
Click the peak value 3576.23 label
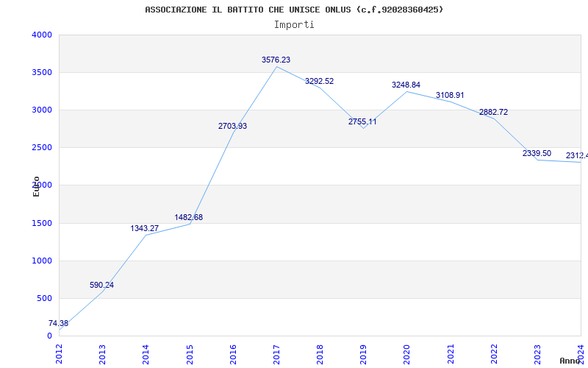click(x=276, y=60)
